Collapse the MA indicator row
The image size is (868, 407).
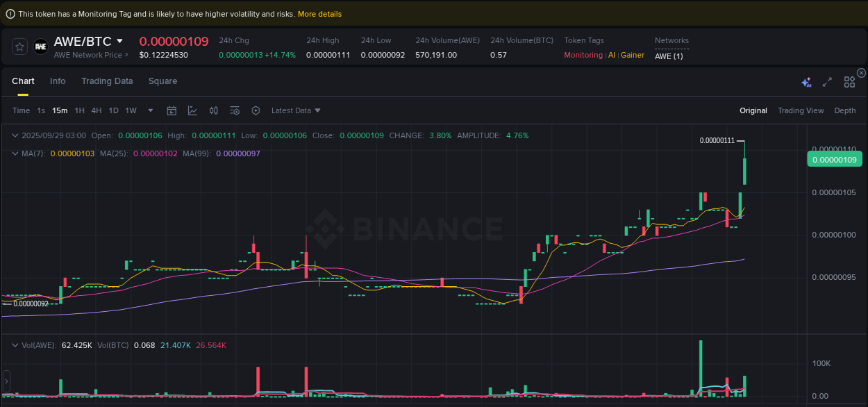[x=15, y=153]
